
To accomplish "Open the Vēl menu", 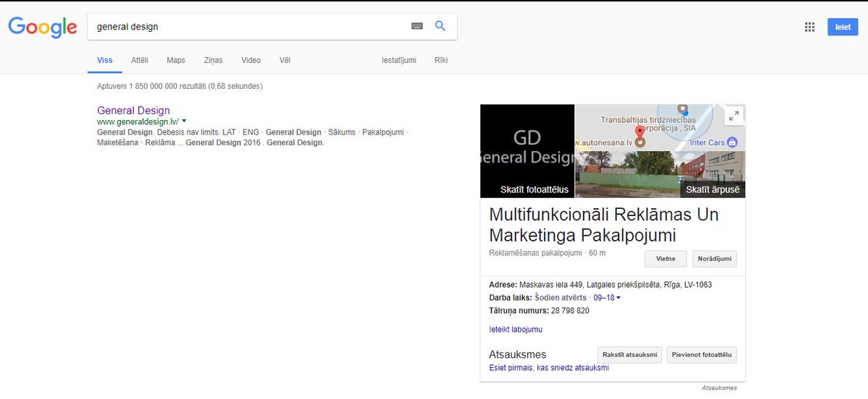I will tap(285, 60).
